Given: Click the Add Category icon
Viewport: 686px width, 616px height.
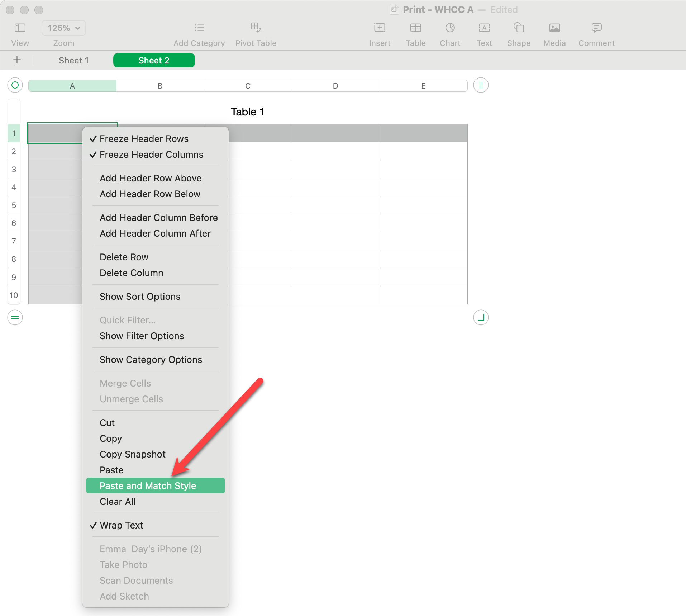Looking at the screenshot, I should 199,28.
